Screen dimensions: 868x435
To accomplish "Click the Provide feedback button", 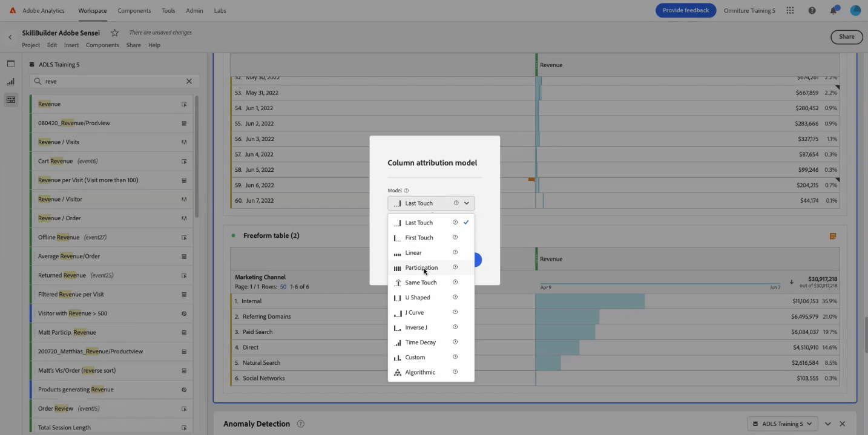I will point(685,10).
